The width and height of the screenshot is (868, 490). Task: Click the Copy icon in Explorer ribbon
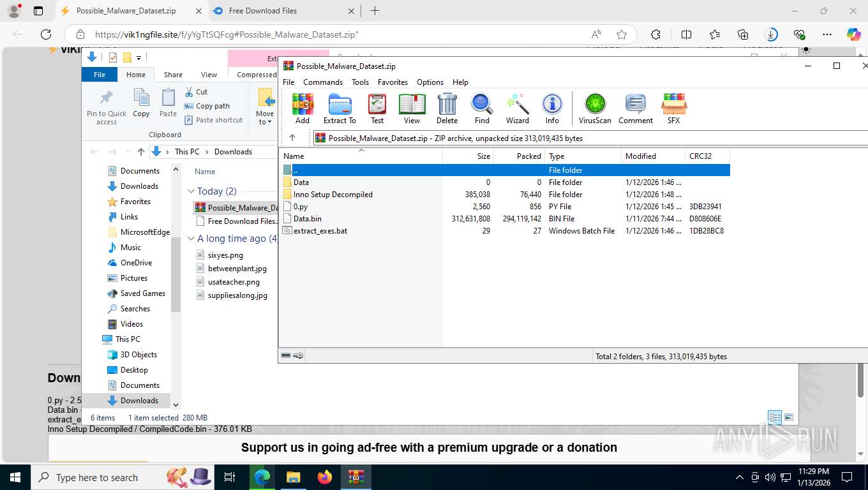[141, 103]
